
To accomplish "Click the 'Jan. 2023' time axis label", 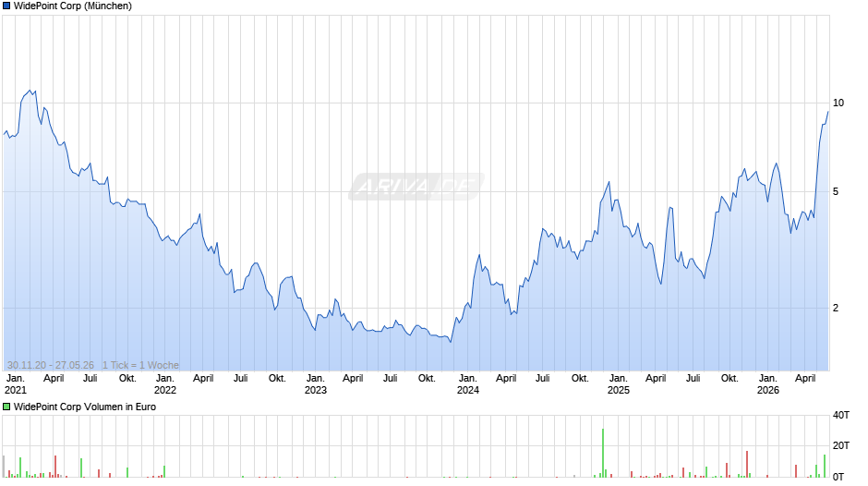I will click(x=316, y=384).
